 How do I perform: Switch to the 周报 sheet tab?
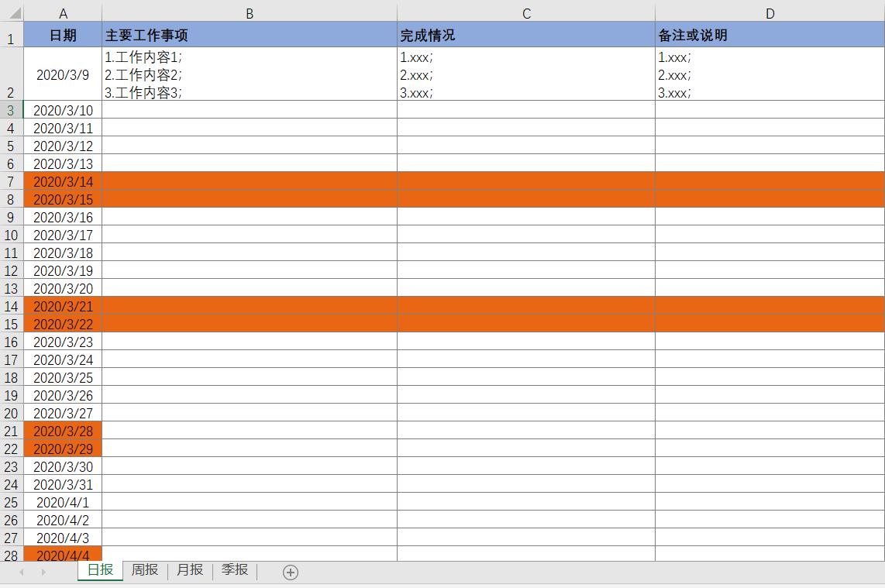click(143, 569)
